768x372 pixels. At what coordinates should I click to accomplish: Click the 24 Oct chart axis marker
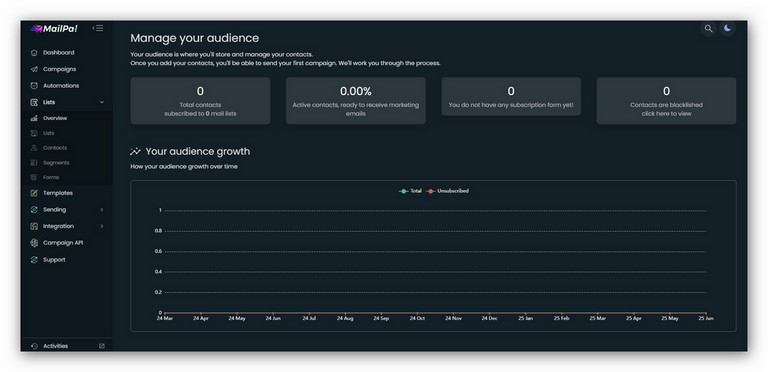417,318
